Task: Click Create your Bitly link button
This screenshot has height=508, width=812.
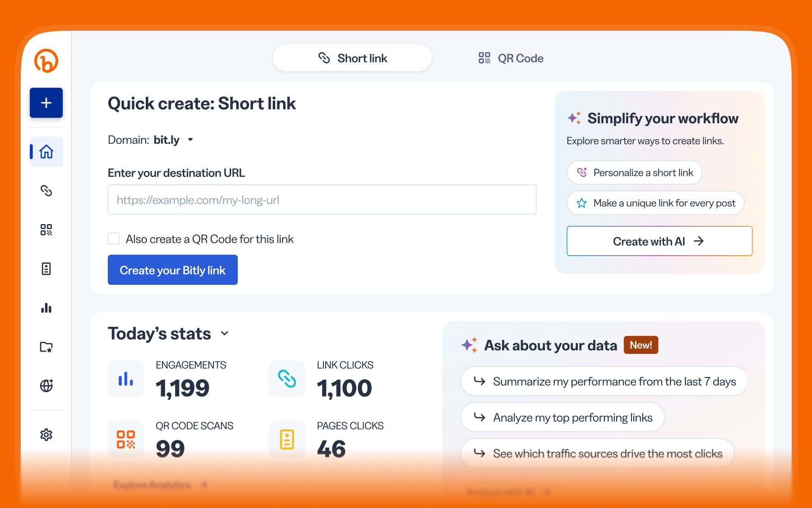Action: (x=173, y=270)
